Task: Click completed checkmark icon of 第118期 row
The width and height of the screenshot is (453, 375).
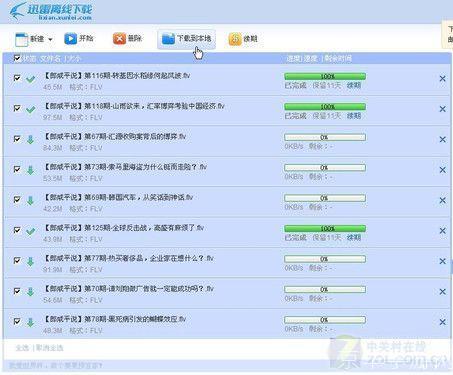Action: tap(31, 110)
